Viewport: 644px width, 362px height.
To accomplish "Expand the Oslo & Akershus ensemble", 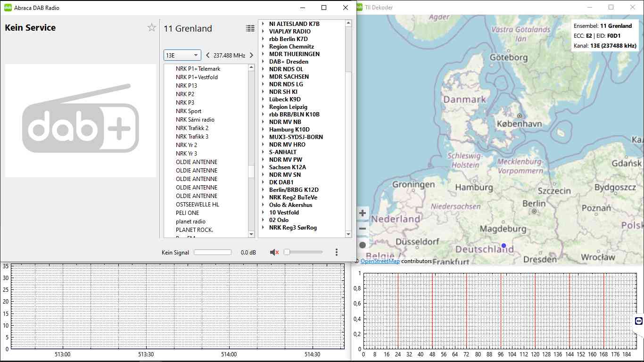I will coord(264,205).
